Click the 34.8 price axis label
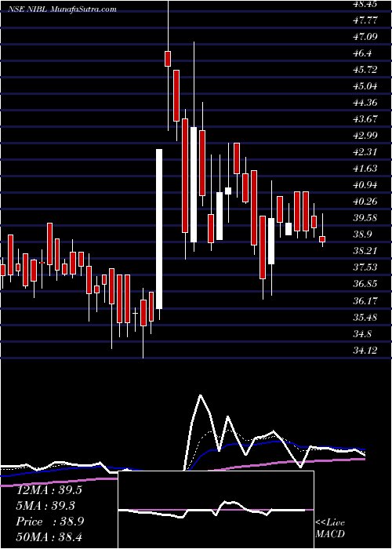Screen dimensions: 392x549 point(362,333)
